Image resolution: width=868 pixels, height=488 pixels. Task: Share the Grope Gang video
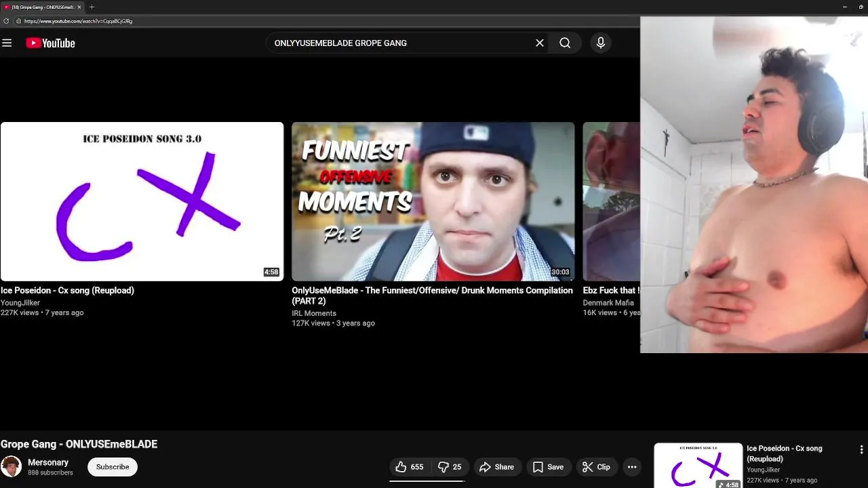coord(497,467)
